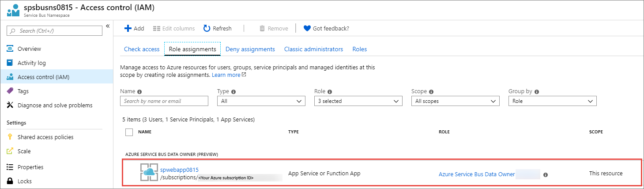Viewport: 644px width, 189px height.
Task: Click the Overview icon in the sidebar
Action: (10, 49)
